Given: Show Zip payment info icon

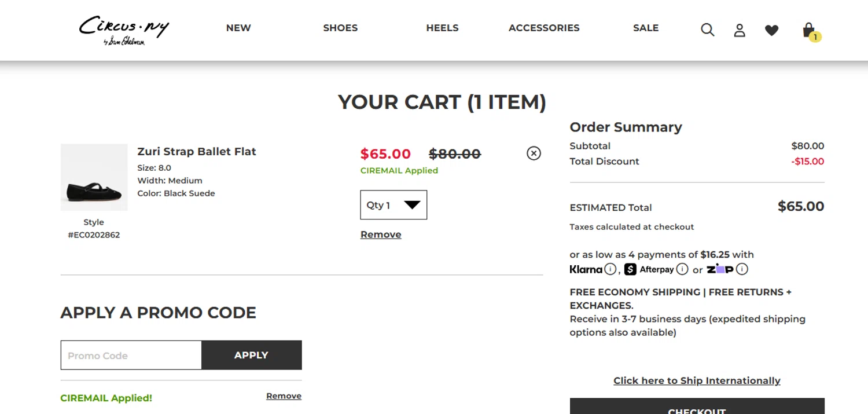Looking at the screenshot, I should click(x=742, y=269).
